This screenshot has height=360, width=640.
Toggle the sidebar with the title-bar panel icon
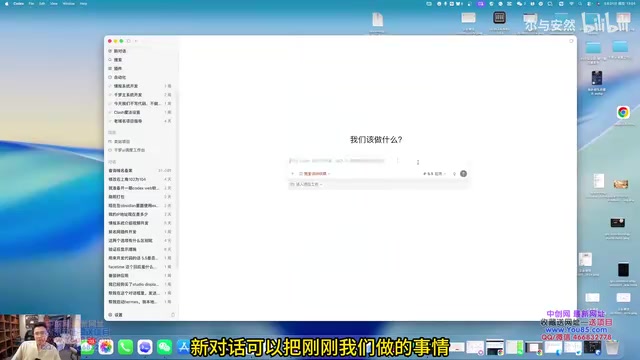click(x=129, y=41)
